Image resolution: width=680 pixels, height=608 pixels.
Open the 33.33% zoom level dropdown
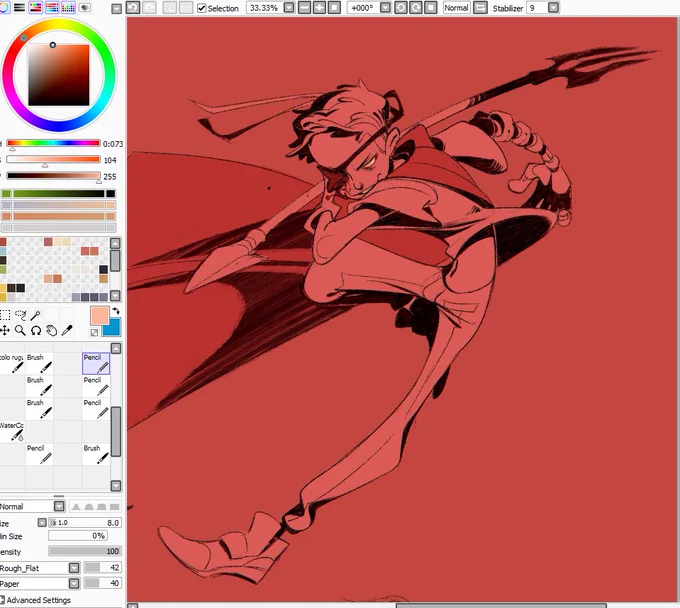(289, 8)
